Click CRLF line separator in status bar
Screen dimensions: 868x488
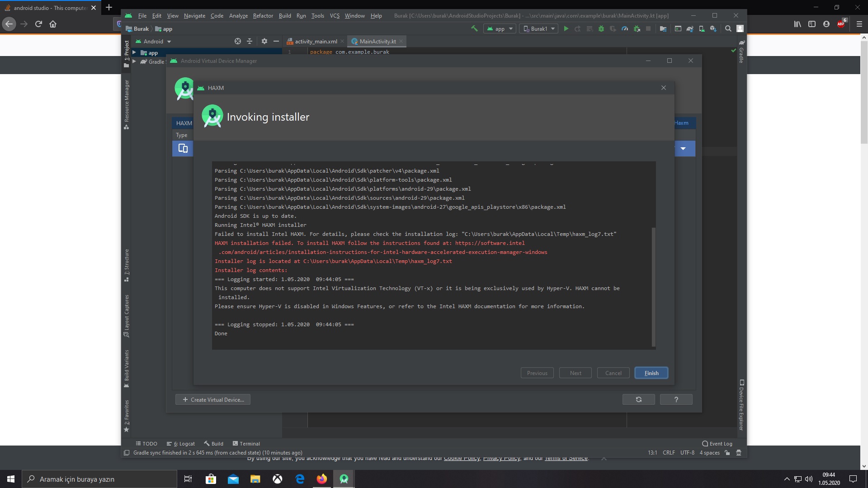[669, 453]
